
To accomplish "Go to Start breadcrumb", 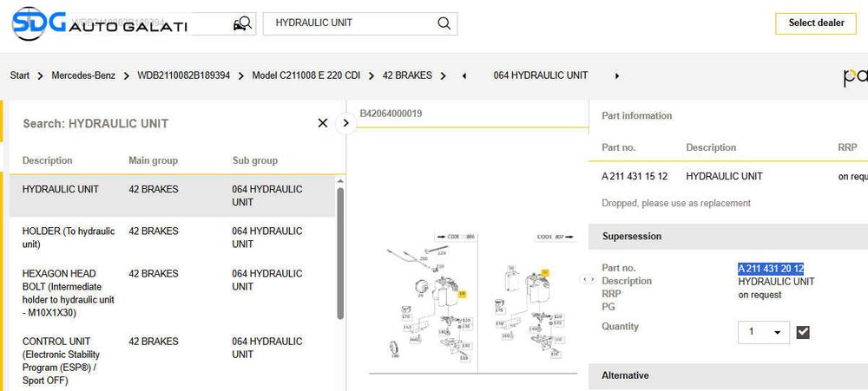I will pos(20,75).
